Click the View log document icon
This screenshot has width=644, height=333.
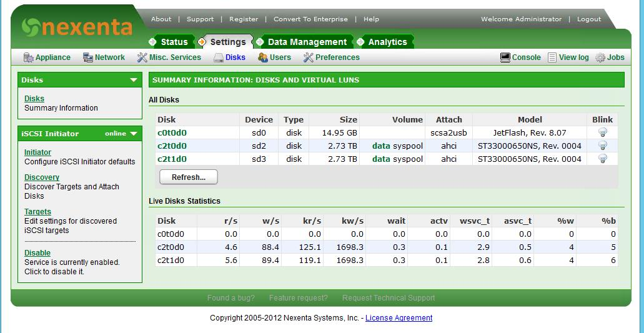(x=552, y=57)
